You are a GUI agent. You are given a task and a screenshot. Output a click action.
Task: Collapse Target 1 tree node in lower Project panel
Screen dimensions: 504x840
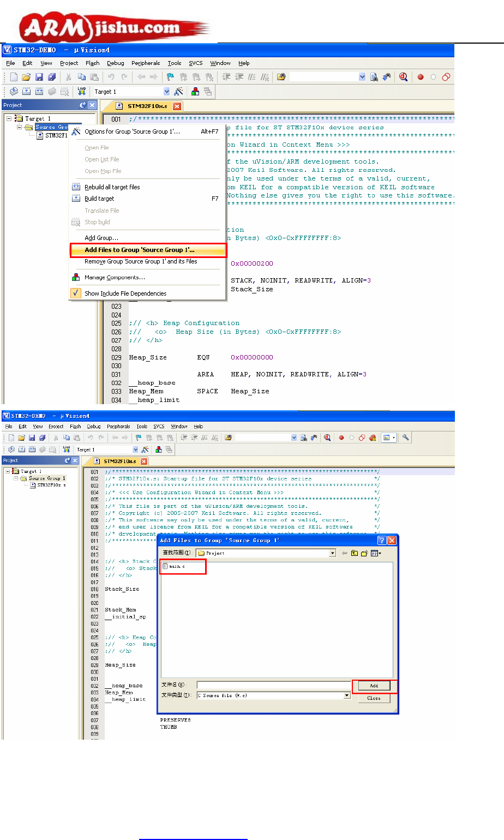point(8,471)
